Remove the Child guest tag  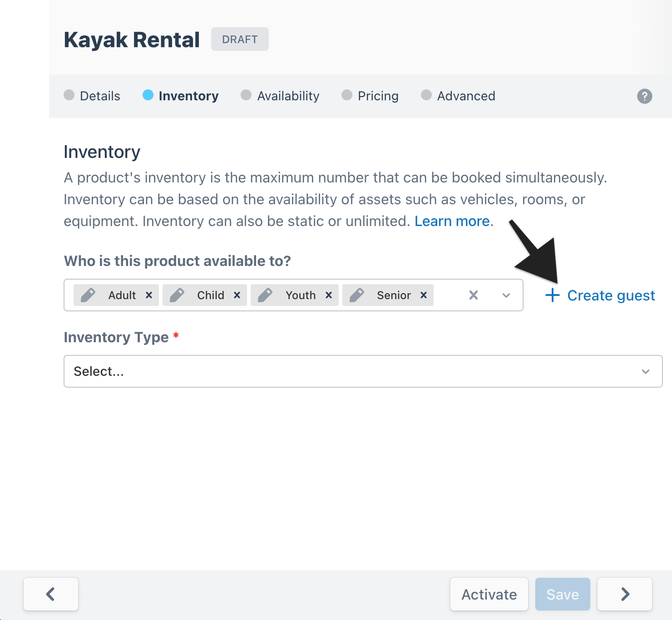(x=237, y=295)
